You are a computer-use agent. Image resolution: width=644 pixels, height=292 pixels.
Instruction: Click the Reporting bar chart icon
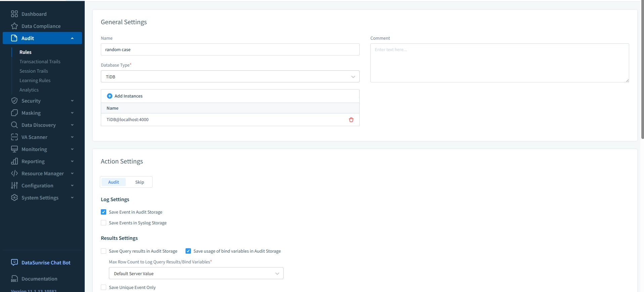14,161
